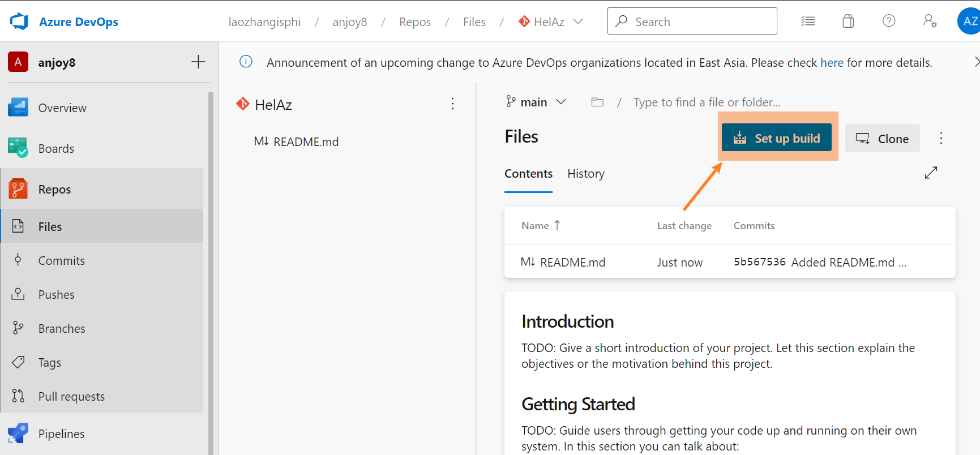Click 'Added README.md' commit message
980x455 pixels.
click(849, 262)
